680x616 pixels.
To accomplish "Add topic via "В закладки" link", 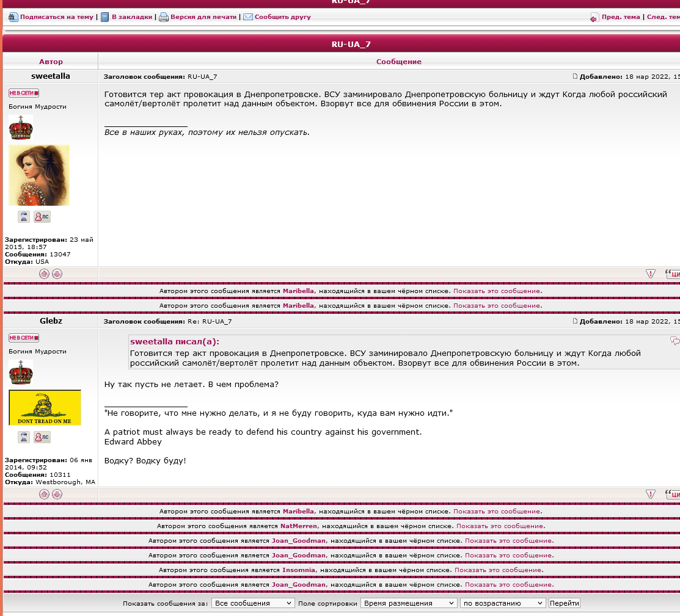I will [x=131, y=17].
